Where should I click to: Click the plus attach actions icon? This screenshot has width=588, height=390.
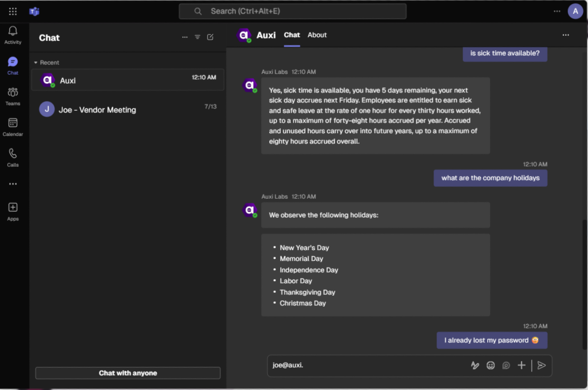(521, 365)
